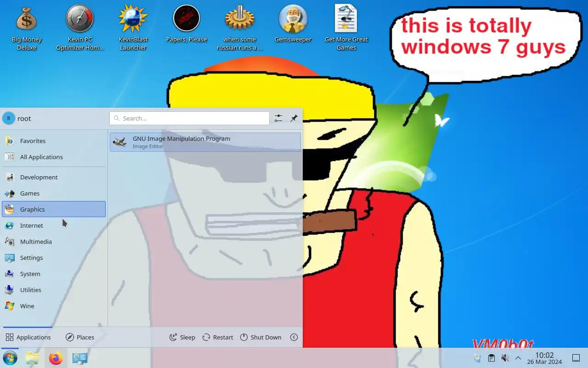Viewport: 588px width, 368px height.
Task: Open the Internet category
Action: coord(54,225)
